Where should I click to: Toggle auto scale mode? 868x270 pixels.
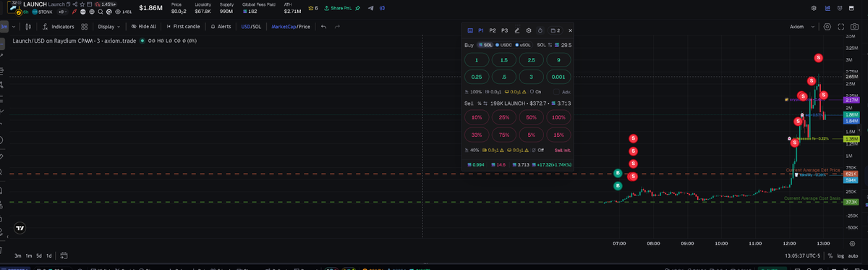coord(854,256)
